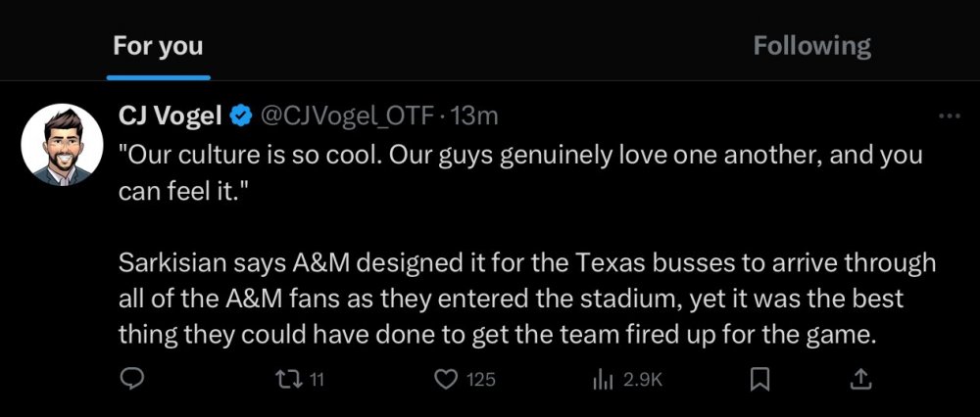980x417 pixels.
Task: Bookmark CJ Vogel's tweet
Action: click(760, 379)
